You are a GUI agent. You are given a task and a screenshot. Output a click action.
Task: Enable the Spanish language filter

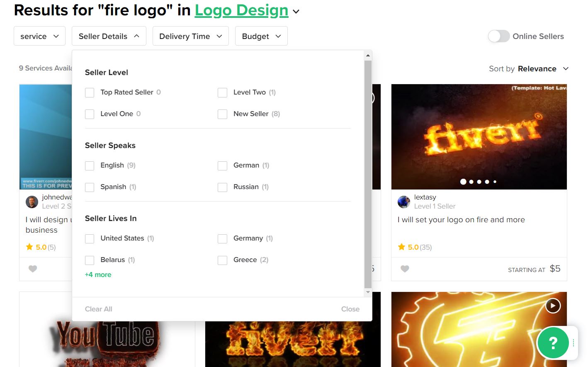[x=90, y=187]
